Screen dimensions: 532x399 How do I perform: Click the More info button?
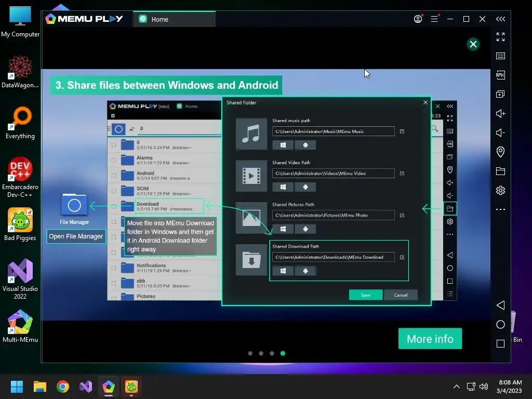[430, 339]
